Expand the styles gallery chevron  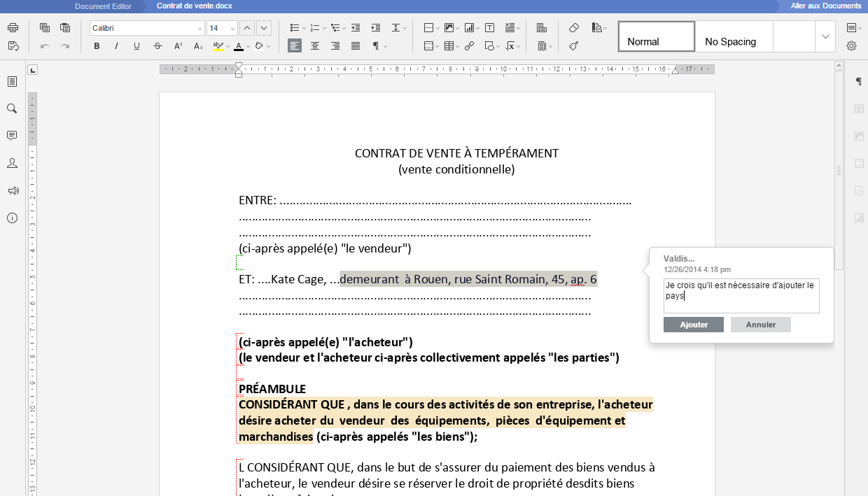pos(825,36)
